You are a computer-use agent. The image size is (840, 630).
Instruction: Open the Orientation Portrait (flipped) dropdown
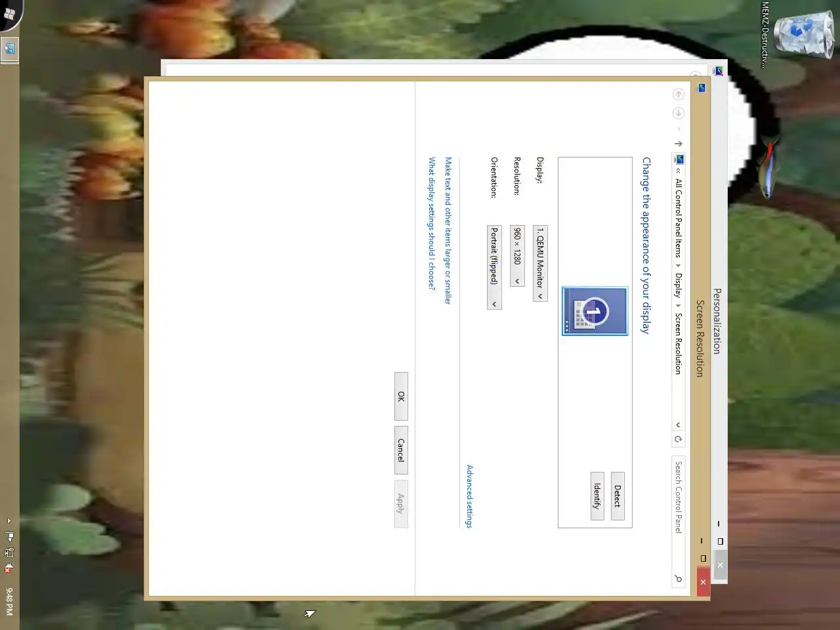[x=494, y=268]
